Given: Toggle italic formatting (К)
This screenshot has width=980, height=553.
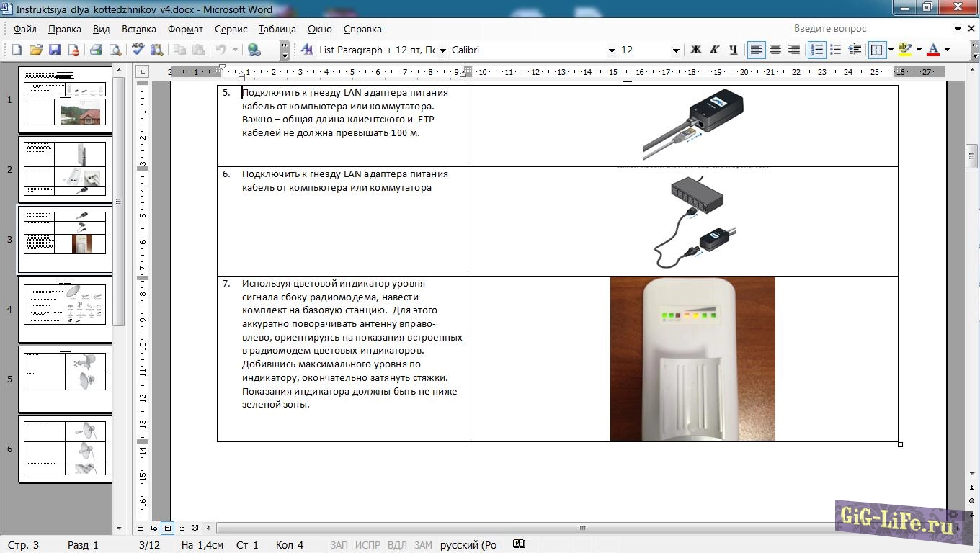Looking at the screenshot, I should click(714, 50).
